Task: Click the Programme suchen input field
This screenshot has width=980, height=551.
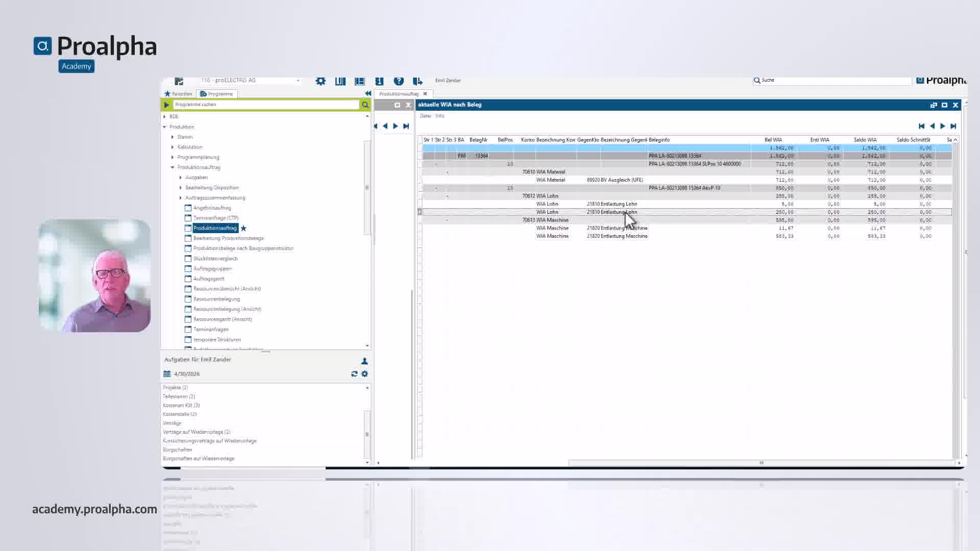Action: [x=266, y=105]
